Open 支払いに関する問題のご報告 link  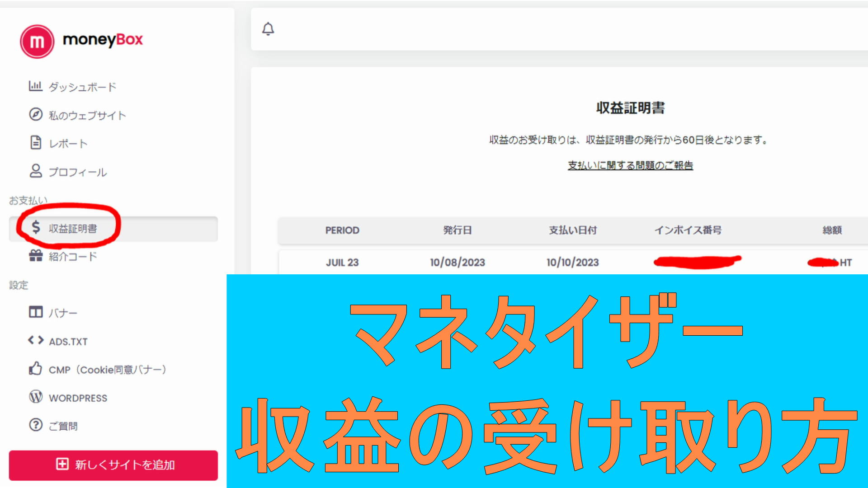630,165
